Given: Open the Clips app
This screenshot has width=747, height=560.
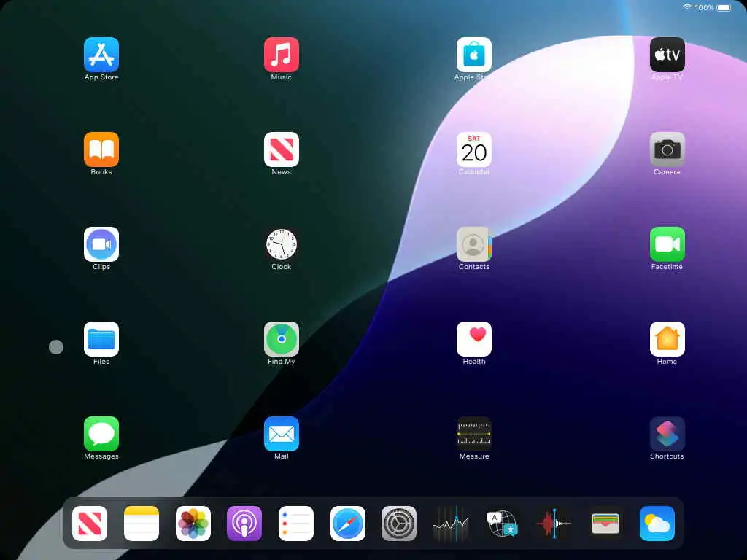Looking at the screenshot, I should tap(101, 244).
